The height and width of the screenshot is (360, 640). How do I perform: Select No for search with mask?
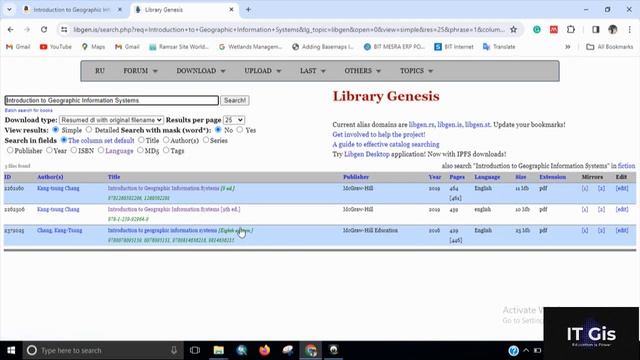coord(218,130)
